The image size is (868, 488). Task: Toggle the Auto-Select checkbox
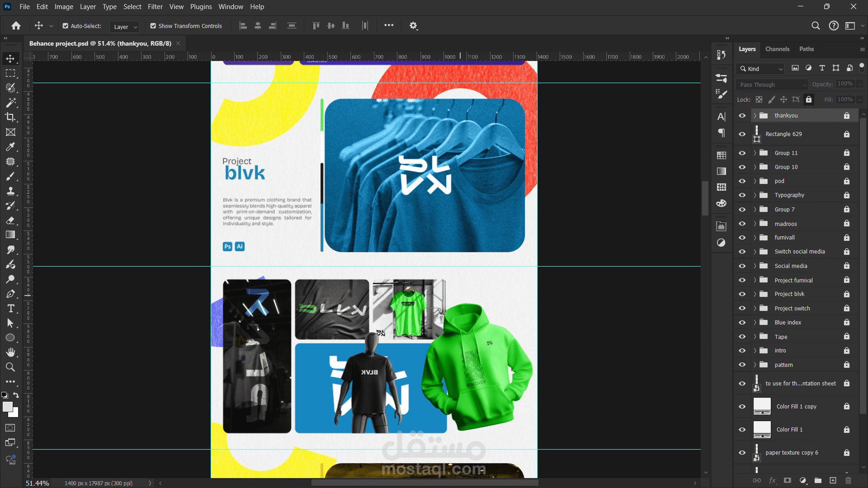[x=66, y=26]
